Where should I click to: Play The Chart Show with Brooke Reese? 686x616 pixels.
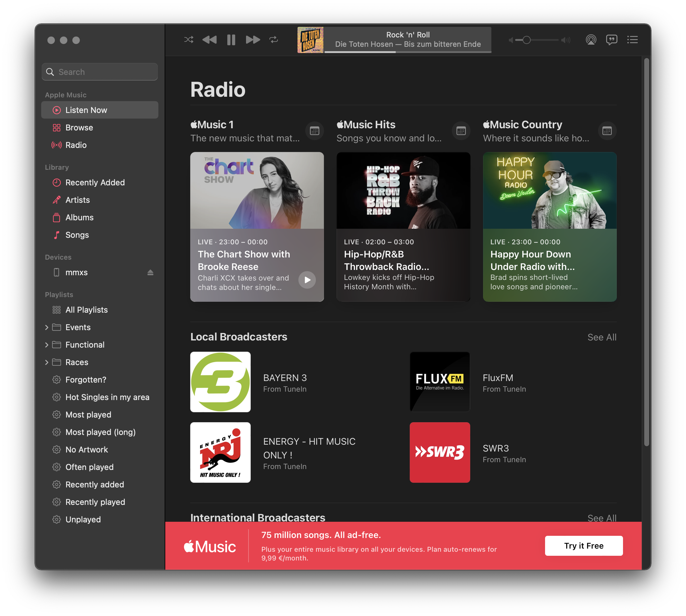307,280
